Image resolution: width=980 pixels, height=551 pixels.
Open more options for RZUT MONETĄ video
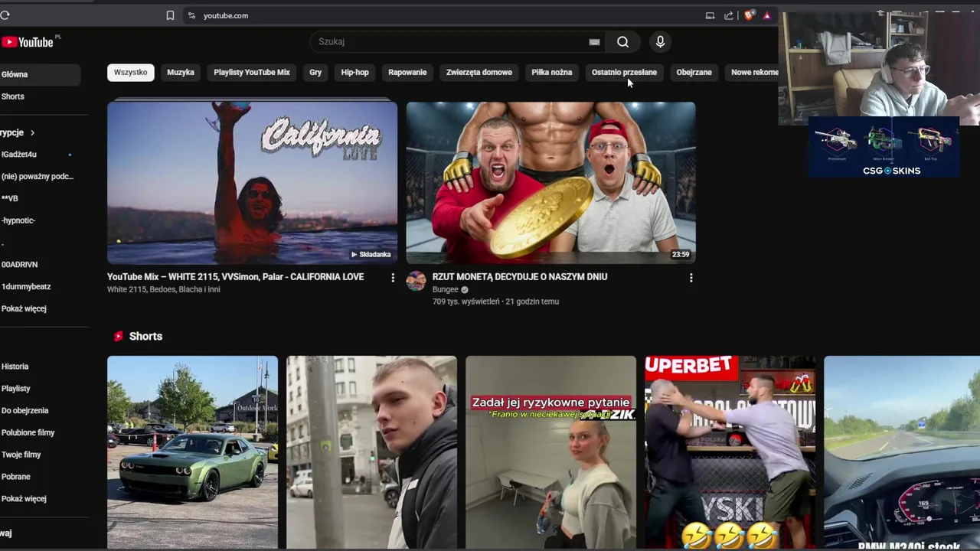pos(691,278)
